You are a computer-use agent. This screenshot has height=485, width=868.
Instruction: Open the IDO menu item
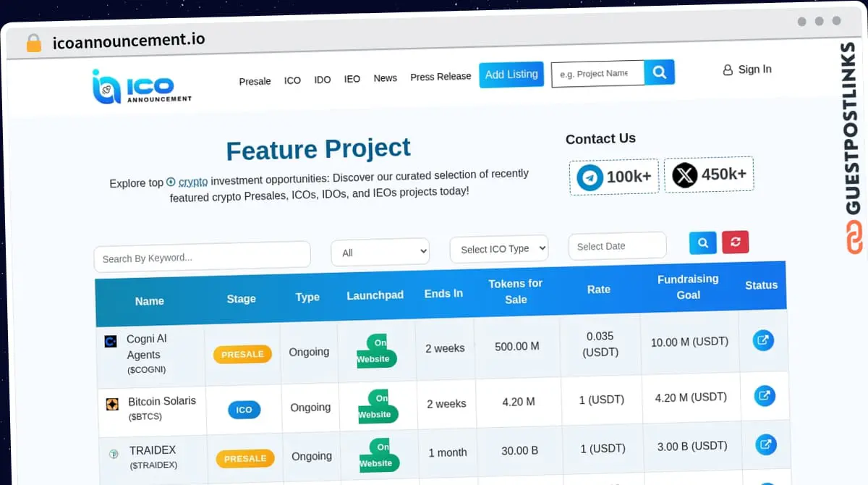click(322, 80)
